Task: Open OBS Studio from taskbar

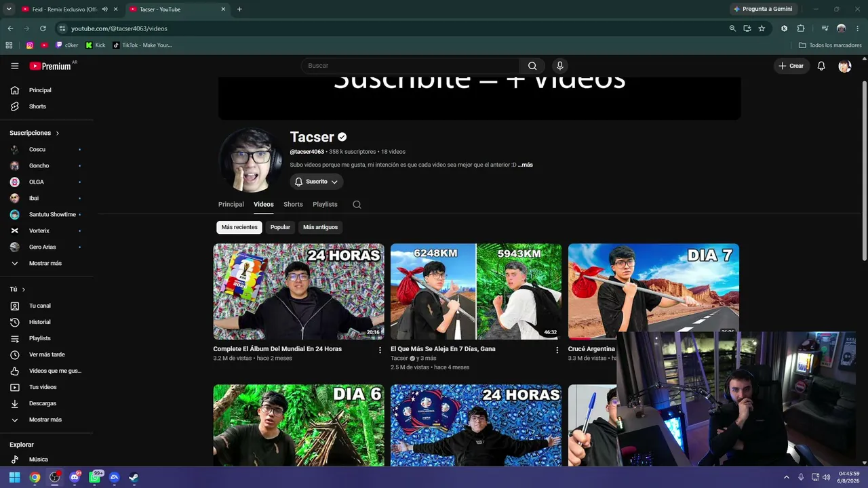Action: [54, 477]
